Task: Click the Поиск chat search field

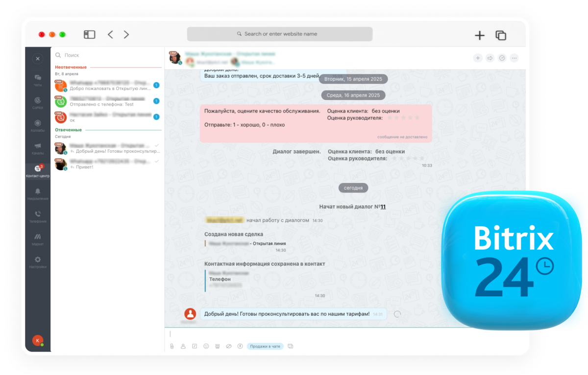Action: [108, 55]
